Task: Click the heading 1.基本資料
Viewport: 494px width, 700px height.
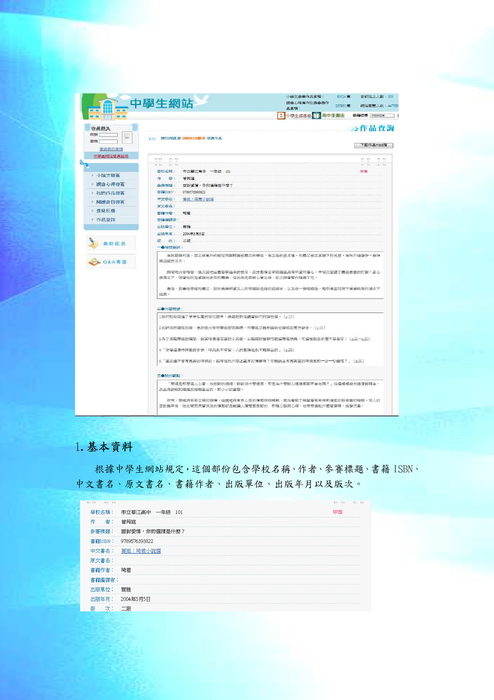Action: point(104,447)
